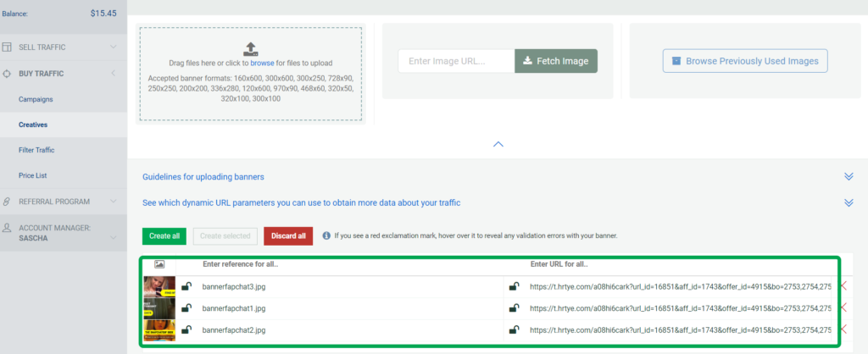Image resolution: width=868 pixels, height=354 pixels.
Task: Click the URL in bannerfapchat2.jpg row
Action: (x=681, y=329)
